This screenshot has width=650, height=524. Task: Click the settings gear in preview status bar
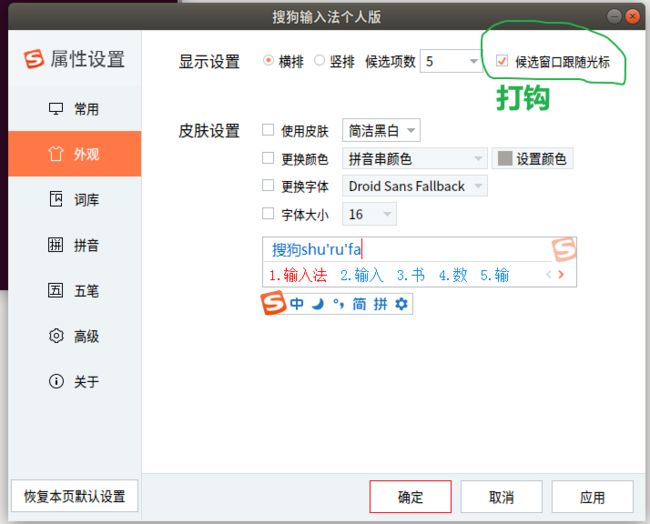pos(401,304)
